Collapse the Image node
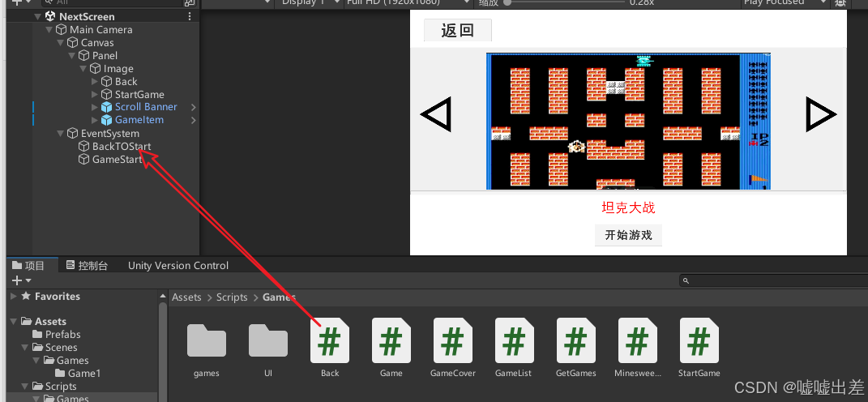This screenshot has height=402, width=868. pyautogui.click(x=83, y=69)
